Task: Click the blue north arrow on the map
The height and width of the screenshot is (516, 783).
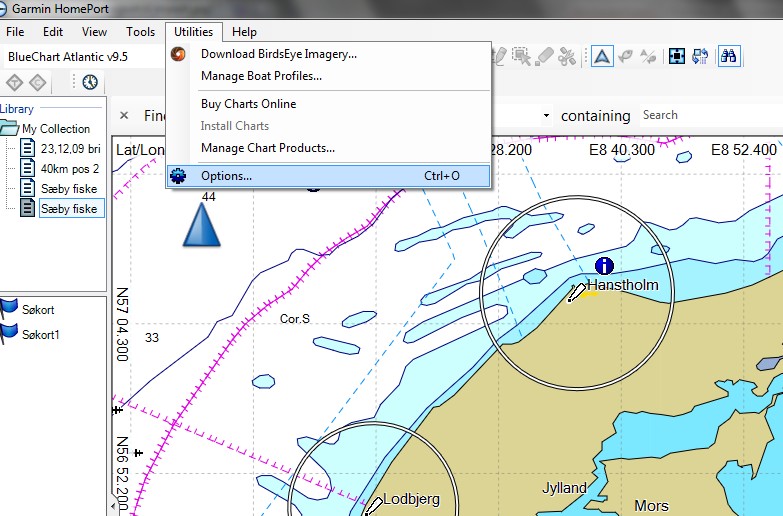Action: [202, 225]
